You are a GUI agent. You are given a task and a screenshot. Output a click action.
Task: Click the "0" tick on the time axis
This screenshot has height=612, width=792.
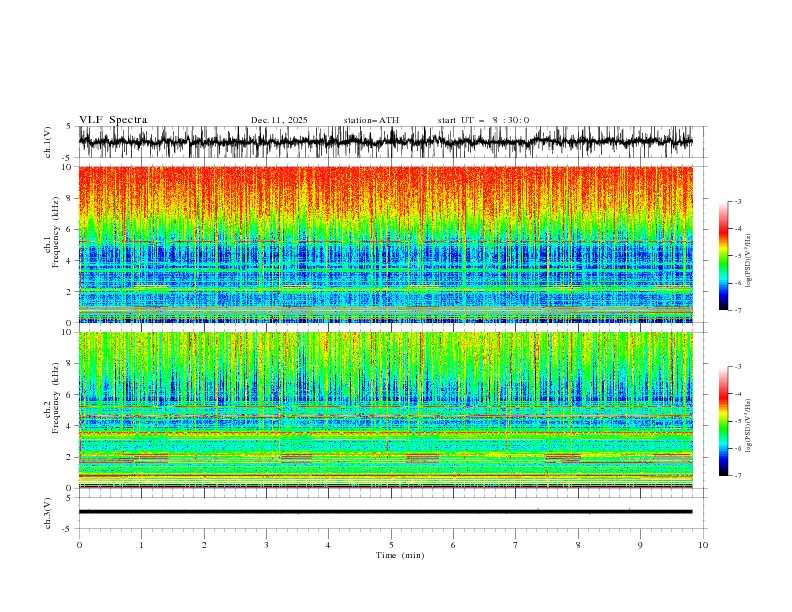pos(79,545)
